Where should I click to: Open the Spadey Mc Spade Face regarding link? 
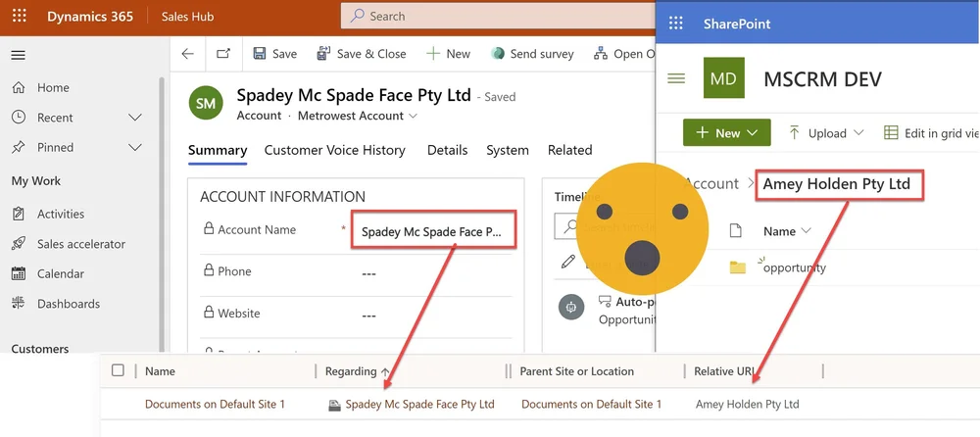click(x=419, y=404)
